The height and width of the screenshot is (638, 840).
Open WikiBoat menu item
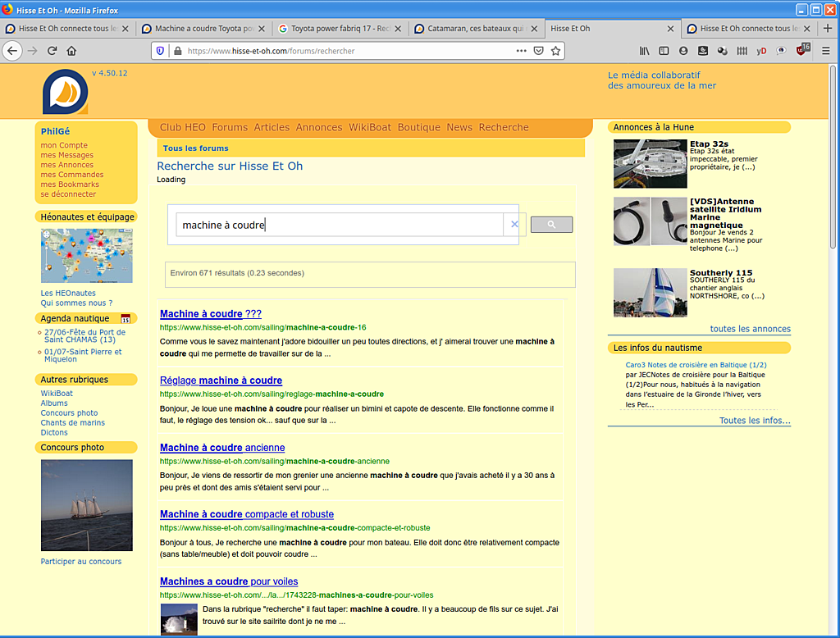[370, 127]
